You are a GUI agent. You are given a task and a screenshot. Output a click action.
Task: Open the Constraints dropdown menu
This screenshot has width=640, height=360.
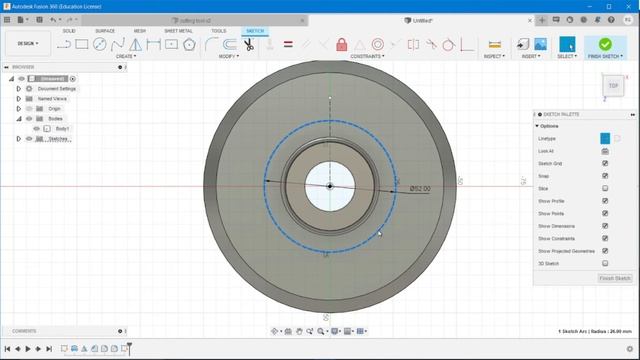(x=367, y=56)
